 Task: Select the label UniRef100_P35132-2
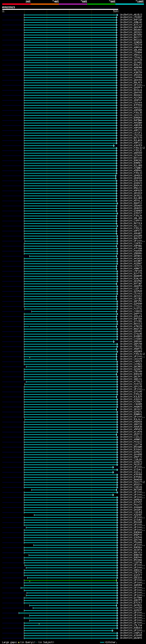132,148
